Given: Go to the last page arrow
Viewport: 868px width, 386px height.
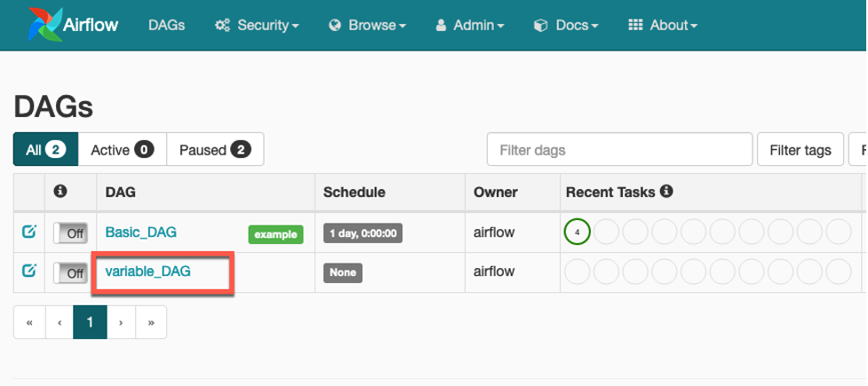Looking at the screenshot, I should tap(151, 323).
